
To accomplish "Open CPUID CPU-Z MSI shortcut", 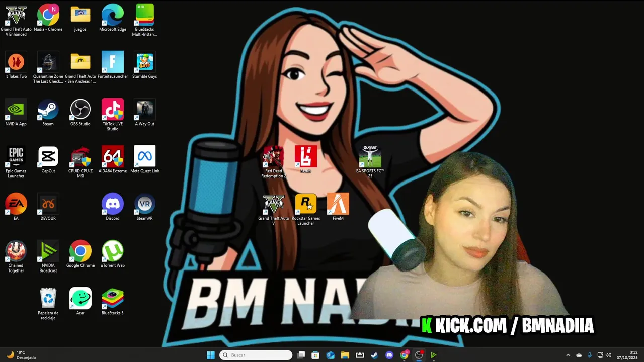I will pos(80,162).
